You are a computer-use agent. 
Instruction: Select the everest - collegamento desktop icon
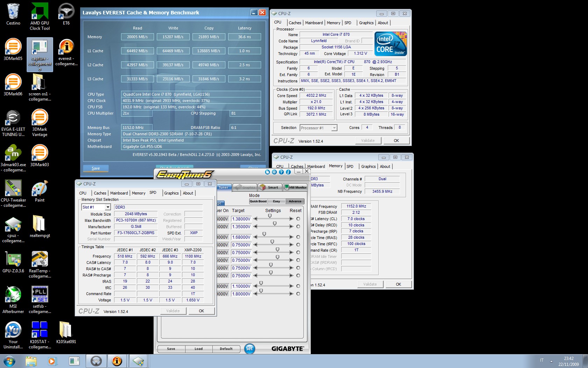pos(66,52)
